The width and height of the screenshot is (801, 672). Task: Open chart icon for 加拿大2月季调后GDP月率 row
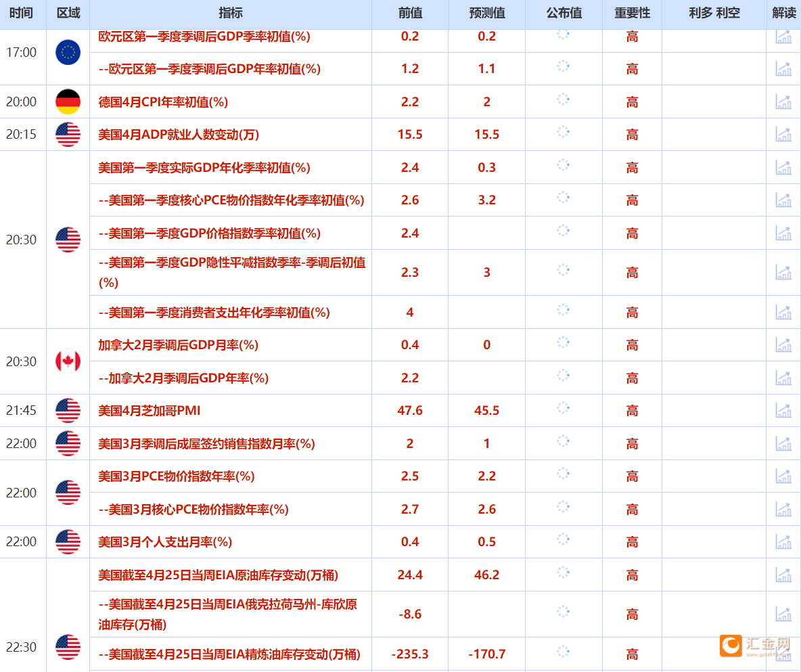click(783, 345)
